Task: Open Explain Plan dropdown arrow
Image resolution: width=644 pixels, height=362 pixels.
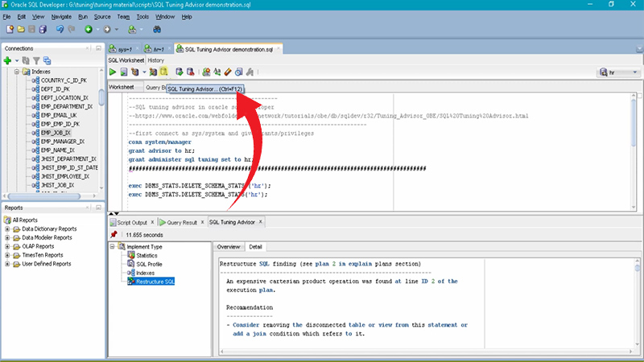Action: point(144,72)
